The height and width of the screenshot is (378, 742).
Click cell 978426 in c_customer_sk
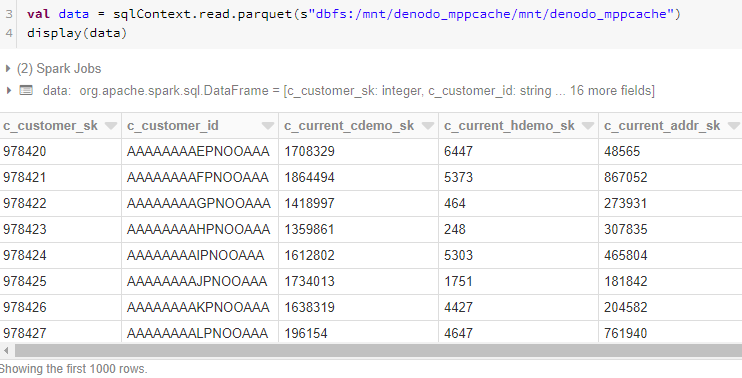click(x=25, y=308)
